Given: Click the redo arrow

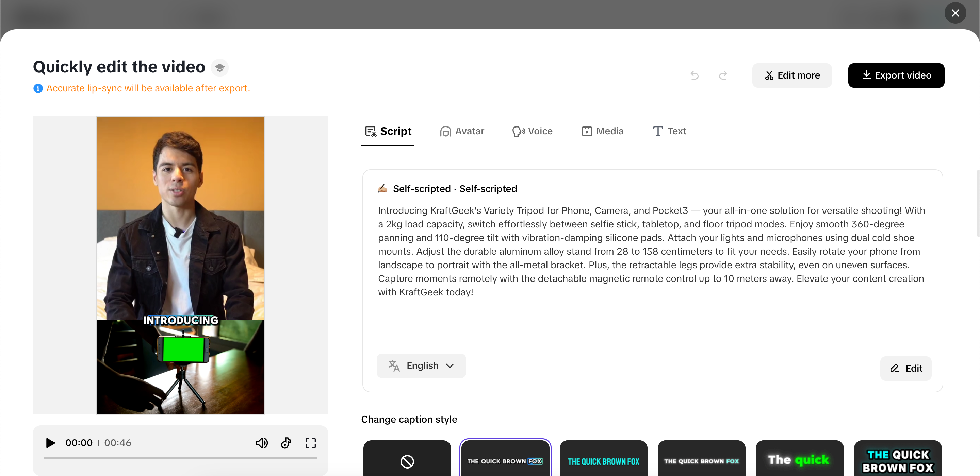Looking at the screenshot, I should [x=723, y=75].
